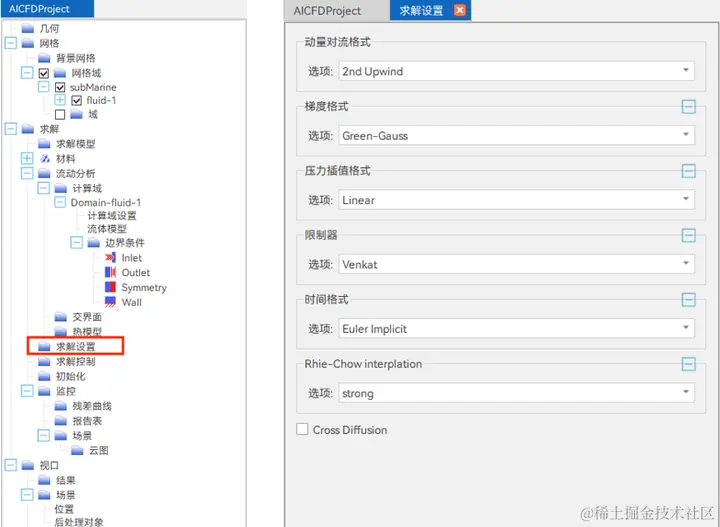720x527 pixels.
Task: Open the 压力插值格式 Linear dropdown
Action: tap(517, 200)
